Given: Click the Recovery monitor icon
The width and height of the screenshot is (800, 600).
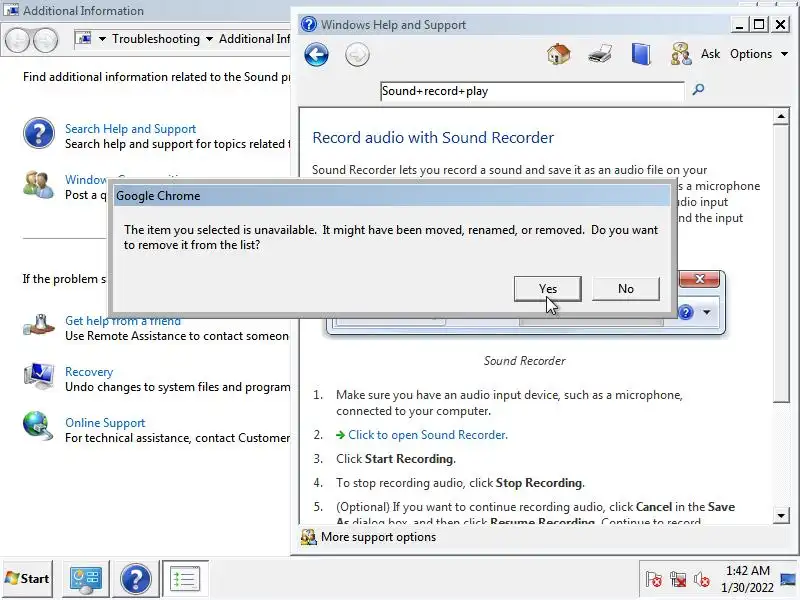Looking at the screenshot, I should 39,376.
